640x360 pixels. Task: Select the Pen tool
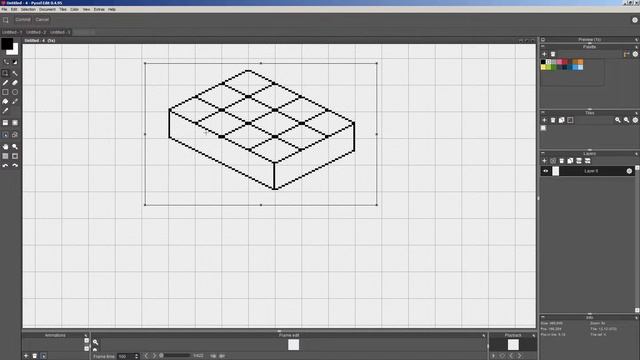click(5, 83)
